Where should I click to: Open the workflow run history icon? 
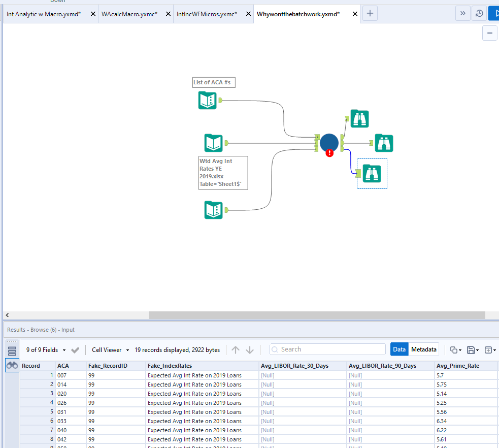click(x=479, y=14)
